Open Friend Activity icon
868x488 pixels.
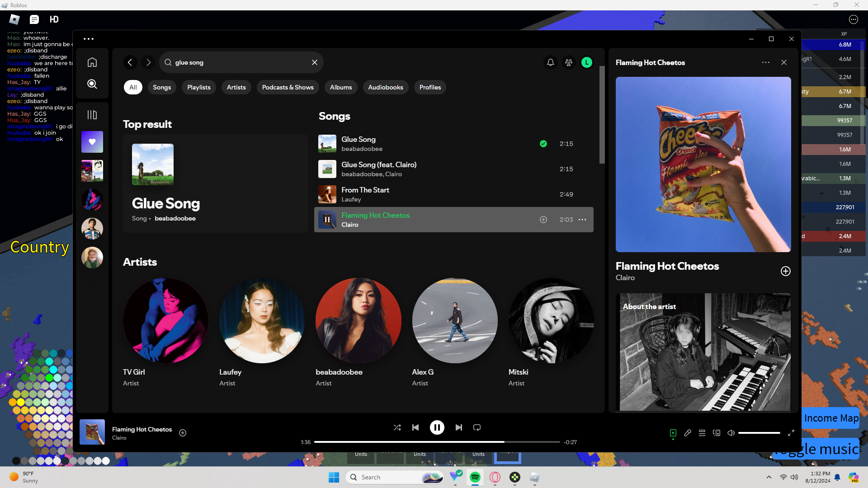(x=569, y=62)
